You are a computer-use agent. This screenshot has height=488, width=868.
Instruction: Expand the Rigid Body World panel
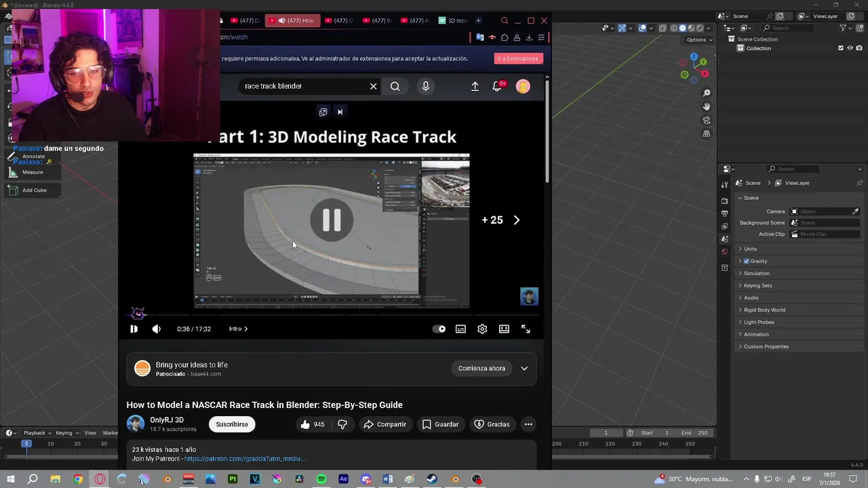[764, 310]
